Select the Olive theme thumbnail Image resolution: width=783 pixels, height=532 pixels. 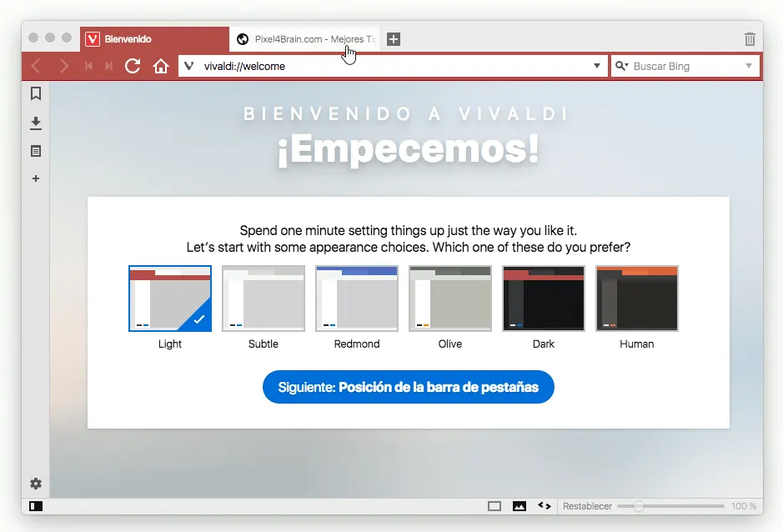pos(450,299)
